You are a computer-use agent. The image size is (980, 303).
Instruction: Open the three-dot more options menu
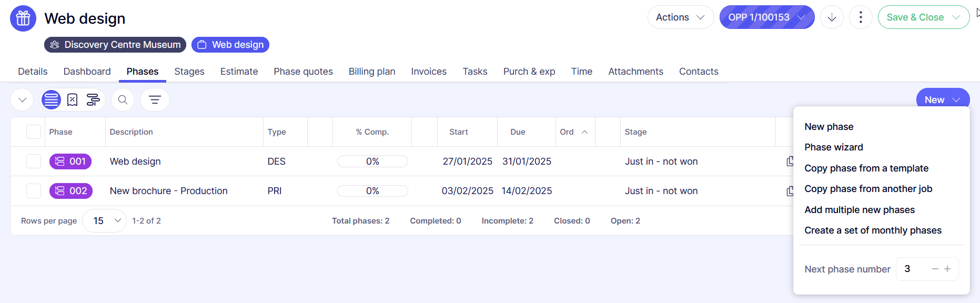click(x=861, y=17)
